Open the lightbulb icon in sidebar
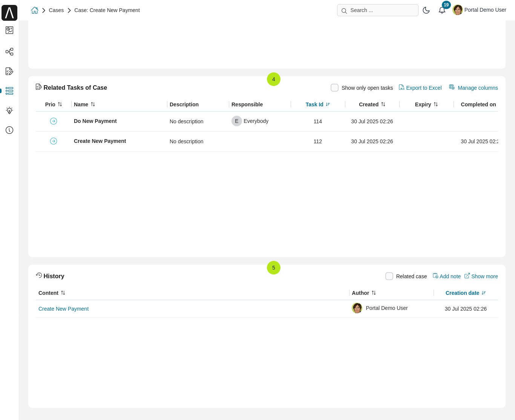The width and height of the screenshot is (515, 420). click(9, 110)
